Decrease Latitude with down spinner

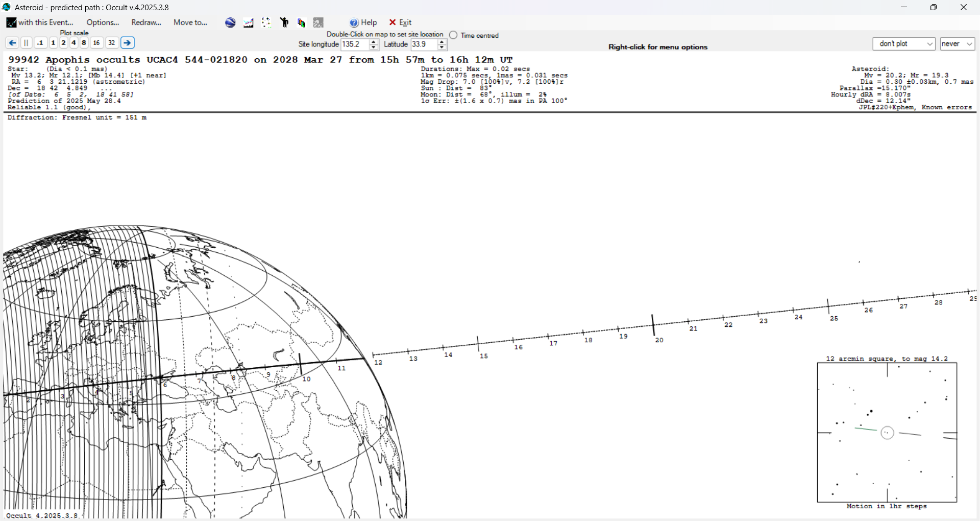[x=442, y=48]
